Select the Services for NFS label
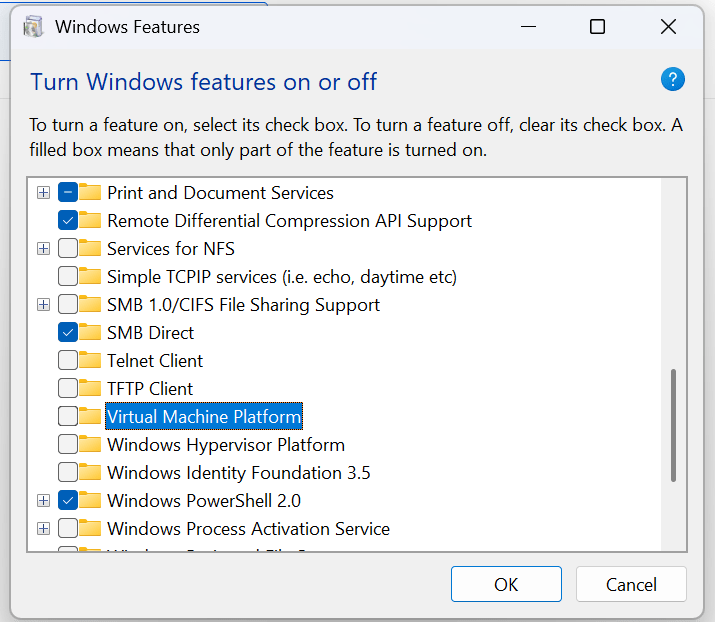This screenshot has width=715, height=622. [x=171, y=249]
